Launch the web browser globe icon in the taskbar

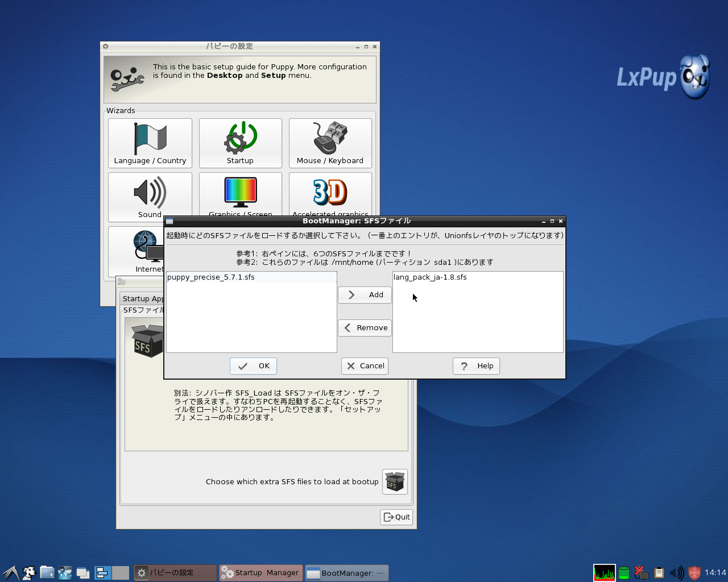point(65,573)
